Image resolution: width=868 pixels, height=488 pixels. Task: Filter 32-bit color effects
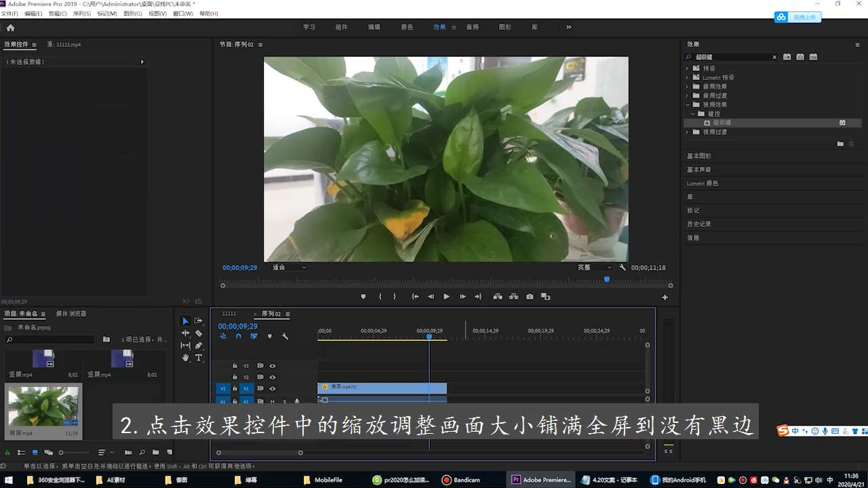coord(800,57)
